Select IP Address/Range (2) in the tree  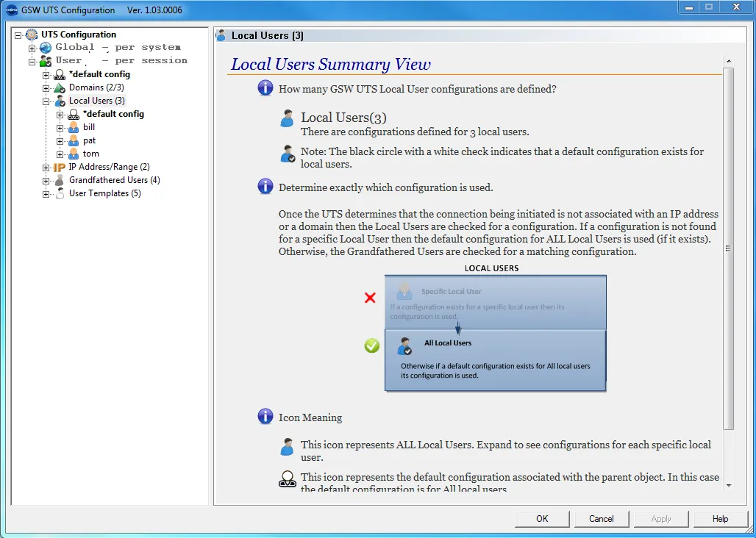click(x=109, y=167)
